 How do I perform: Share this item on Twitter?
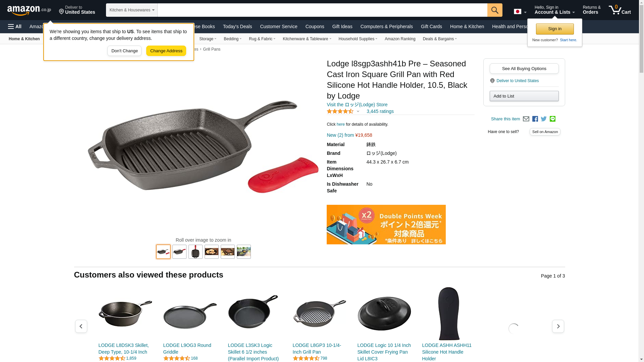click(x=544, y=119)
